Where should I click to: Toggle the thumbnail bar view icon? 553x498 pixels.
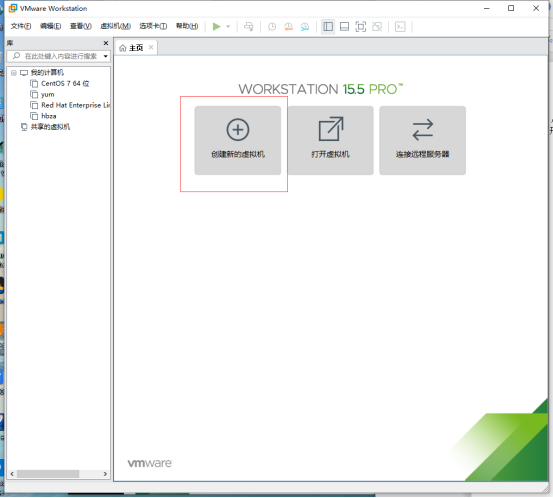pos(344,27)
